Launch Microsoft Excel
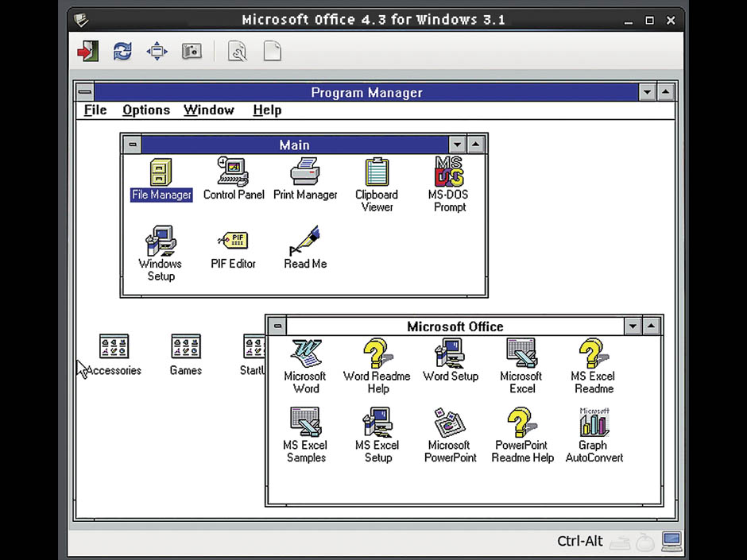This screenshot has height=560, width=747. [521, 367]
